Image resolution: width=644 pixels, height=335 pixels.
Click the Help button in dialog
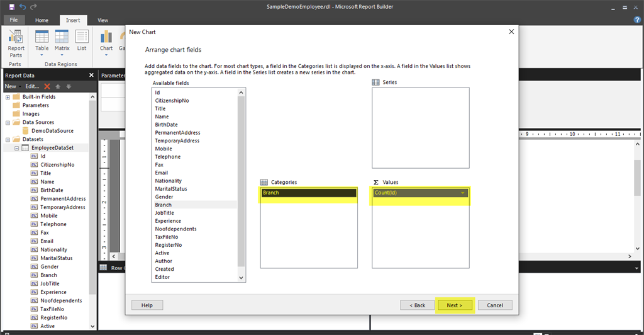(x=147, y=305)
